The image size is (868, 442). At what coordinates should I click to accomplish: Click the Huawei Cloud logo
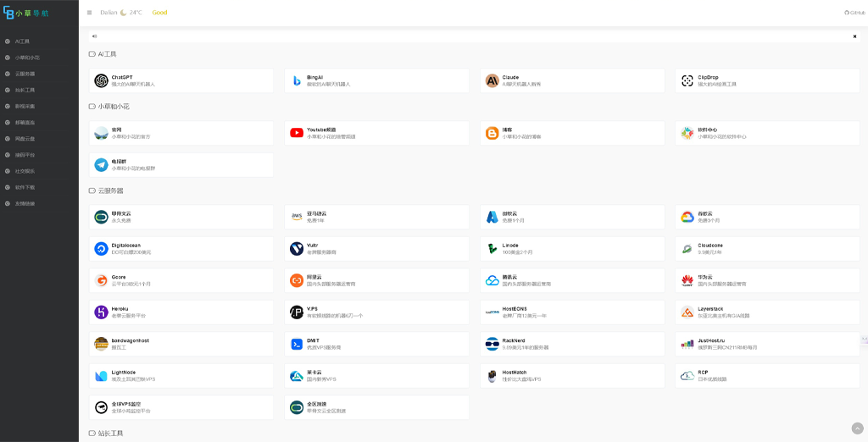[x=687, y=280]
